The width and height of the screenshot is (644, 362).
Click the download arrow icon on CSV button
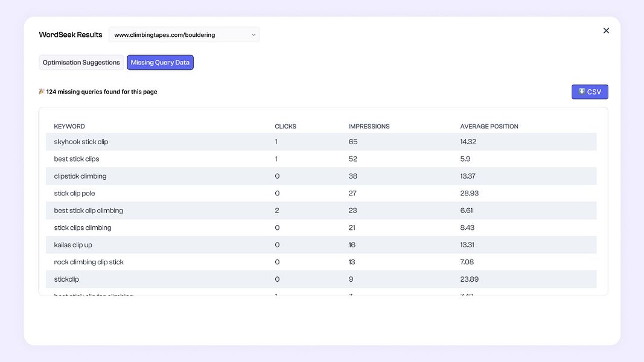click(x=582, y=92)
